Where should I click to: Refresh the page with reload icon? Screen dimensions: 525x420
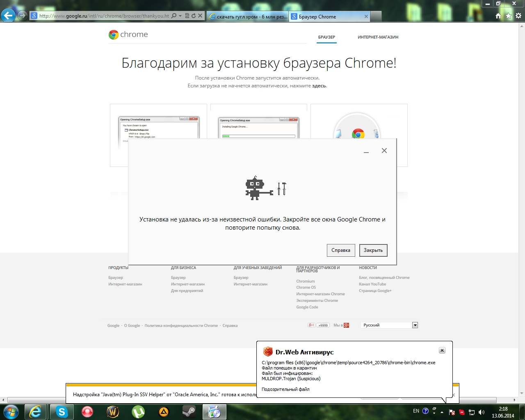click(x=193, y=16)
